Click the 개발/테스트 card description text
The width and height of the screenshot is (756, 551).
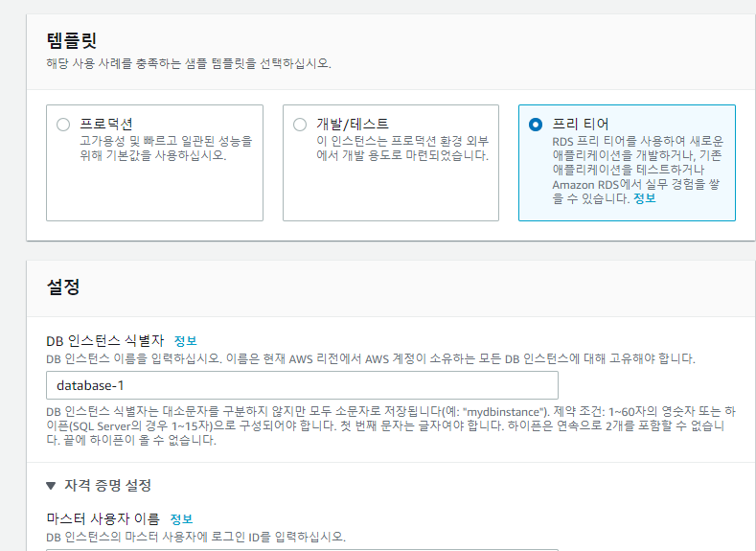coord(402,149)
